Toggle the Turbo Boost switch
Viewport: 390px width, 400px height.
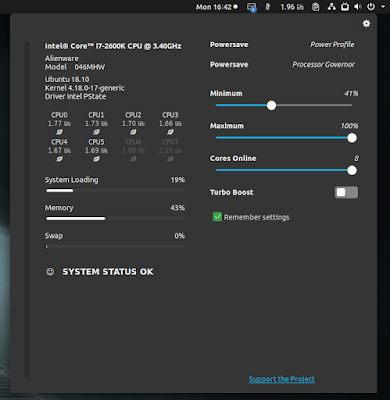[346, 192]
